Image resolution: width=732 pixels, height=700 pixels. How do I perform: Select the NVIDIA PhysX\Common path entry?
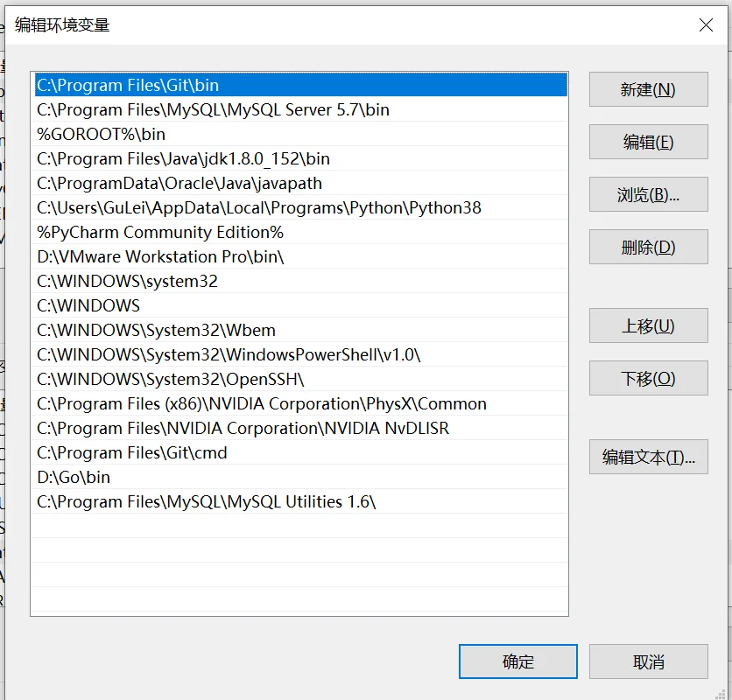coord(301,403)
